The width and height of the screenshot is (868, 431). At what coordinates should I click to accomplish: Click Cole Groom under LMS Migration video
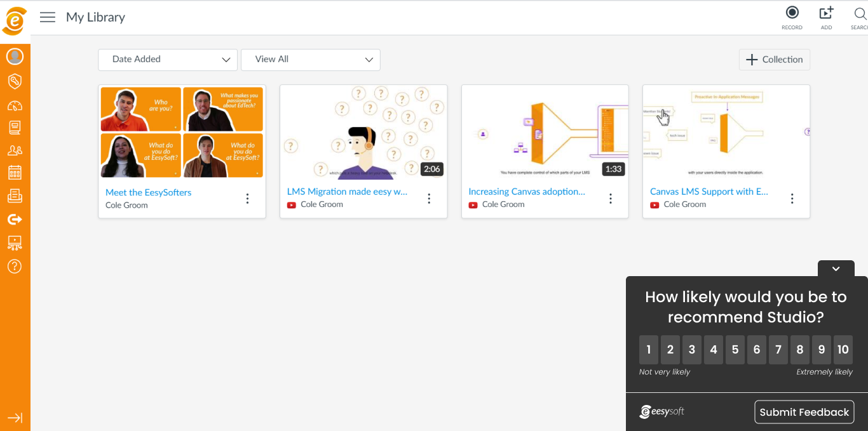coord(322,204)
